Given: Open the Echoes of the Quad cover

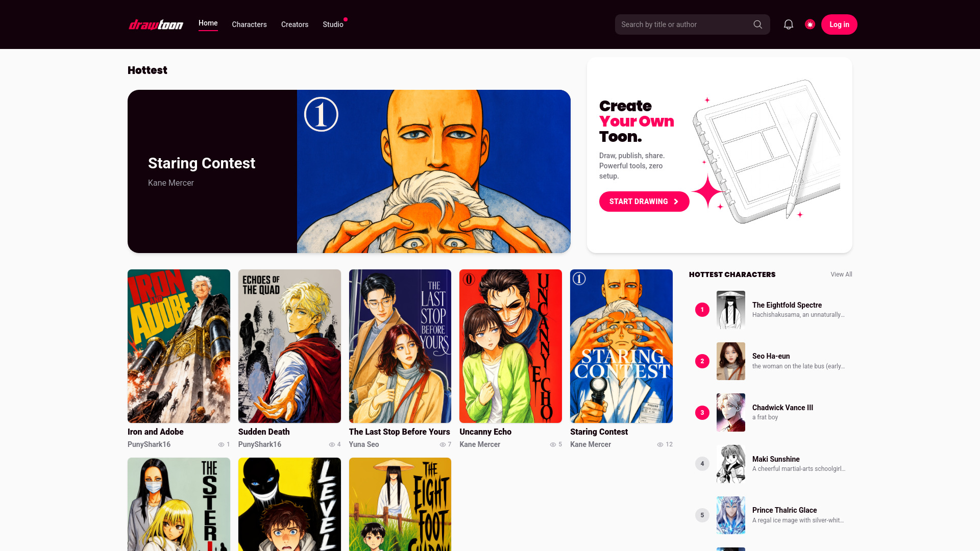Looking at the screenshot, I should pos(289,346).
